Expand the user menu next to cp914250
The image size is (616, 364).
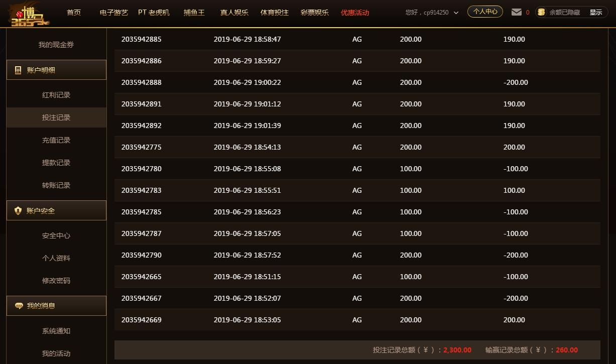(456, 13)
